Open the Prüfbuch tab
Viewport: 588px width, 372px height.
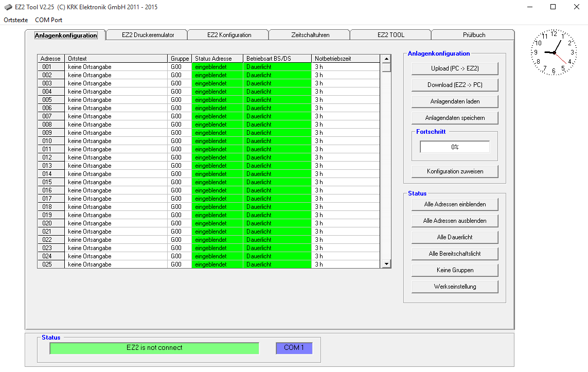point(473,35)
